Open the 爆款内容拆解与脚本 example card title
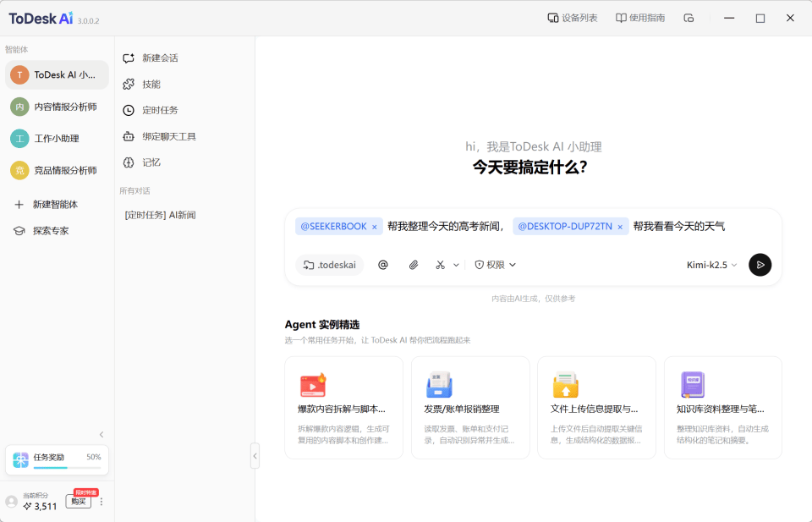 click(342, 409)
